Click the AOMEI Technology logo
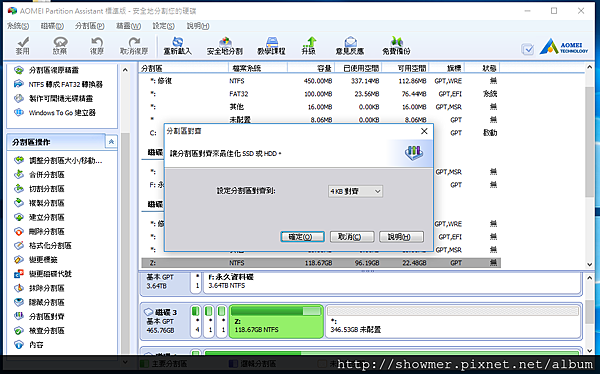This screenshot has width=600, height=374. (563, 47)
